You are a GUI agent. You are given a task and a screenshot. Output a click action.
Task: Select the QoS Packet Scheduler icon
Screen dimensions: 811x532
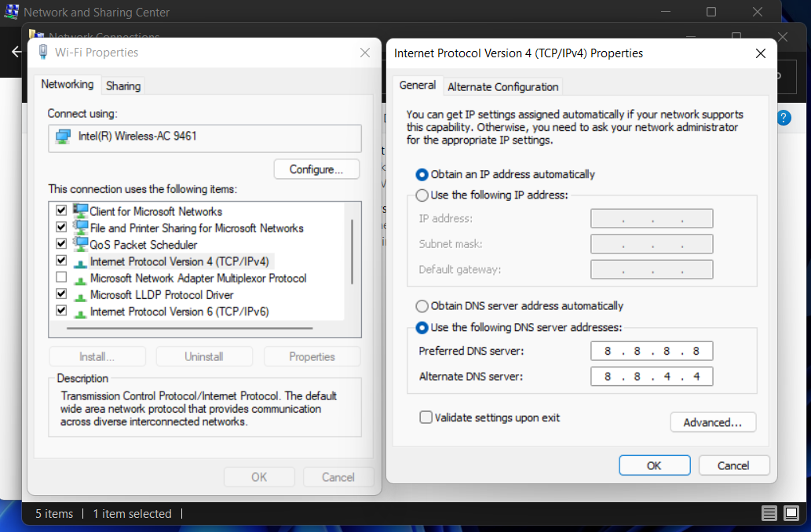point(81,245)
